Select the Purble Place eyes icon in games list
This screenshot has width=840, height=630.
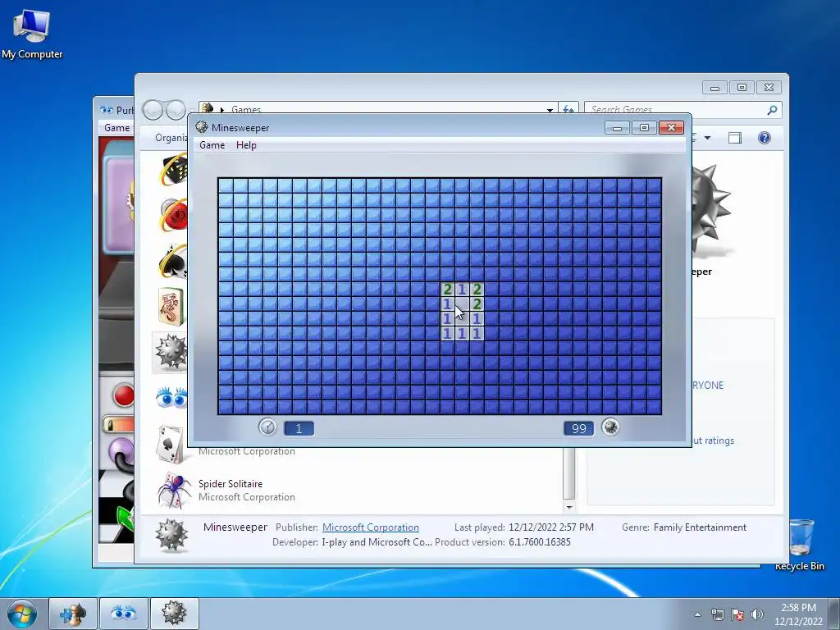[x=171, y=398]
